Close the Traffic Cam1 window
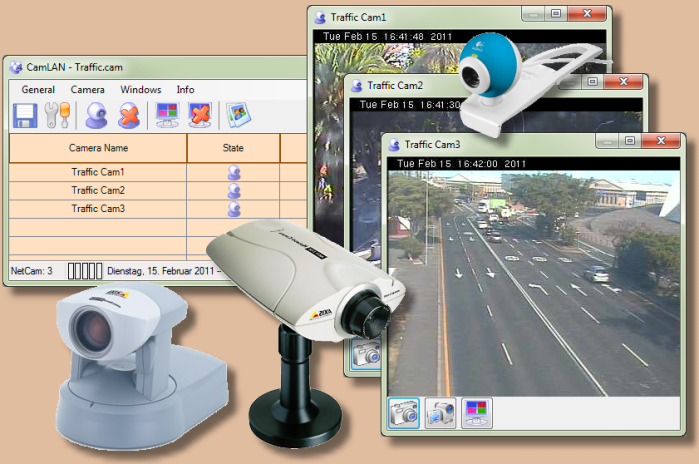Screen dimensions: 699x464 tap(587, 14)
